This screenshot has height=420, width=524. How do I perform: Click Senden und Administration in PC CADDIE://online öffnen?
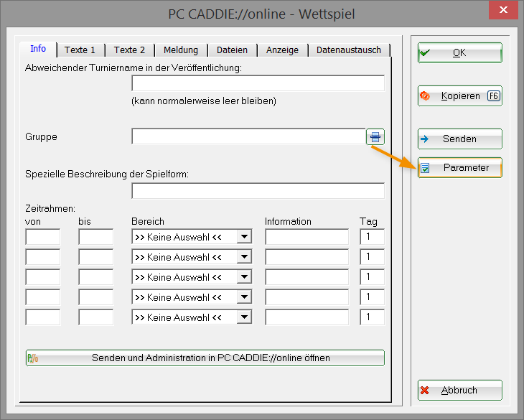[x=205, y=358]
